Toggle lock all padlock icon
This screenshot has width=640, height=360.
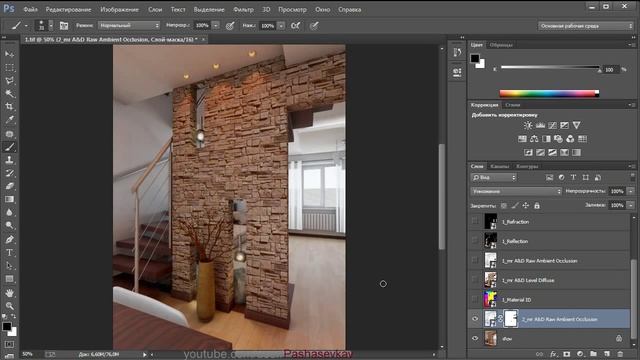point(537,206)
